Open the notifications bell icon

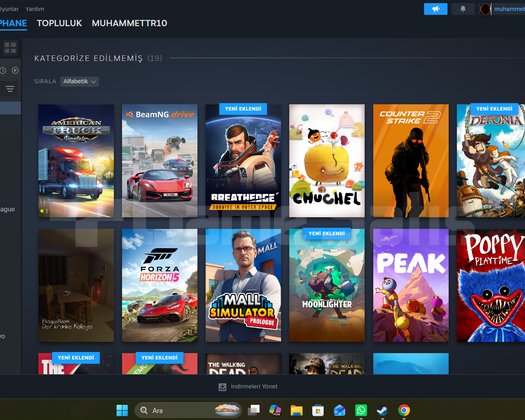tap(463, 9)
